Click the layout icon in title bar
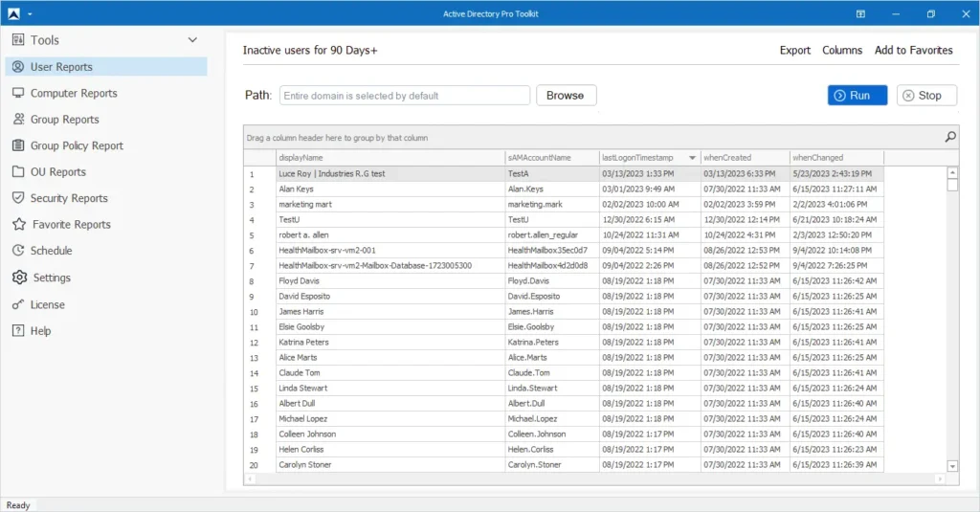Image resolution: width=980 pixels, height=512 pixels. (860, 13)
